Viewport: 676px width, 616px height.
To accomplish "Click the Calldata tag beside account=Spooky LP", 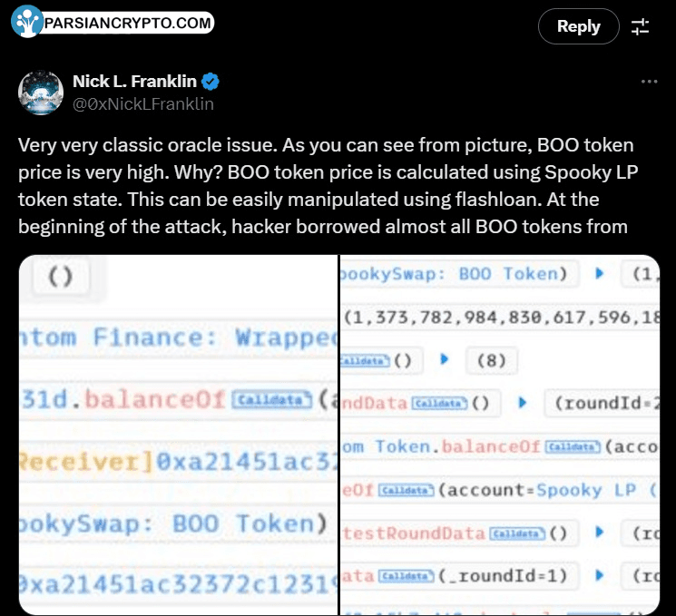I will pyautogui.click(x=407, y=490).
